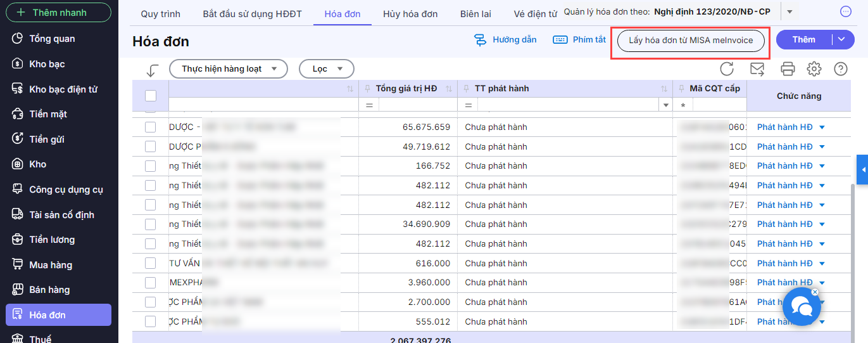Open the chat support bubble

802,307
